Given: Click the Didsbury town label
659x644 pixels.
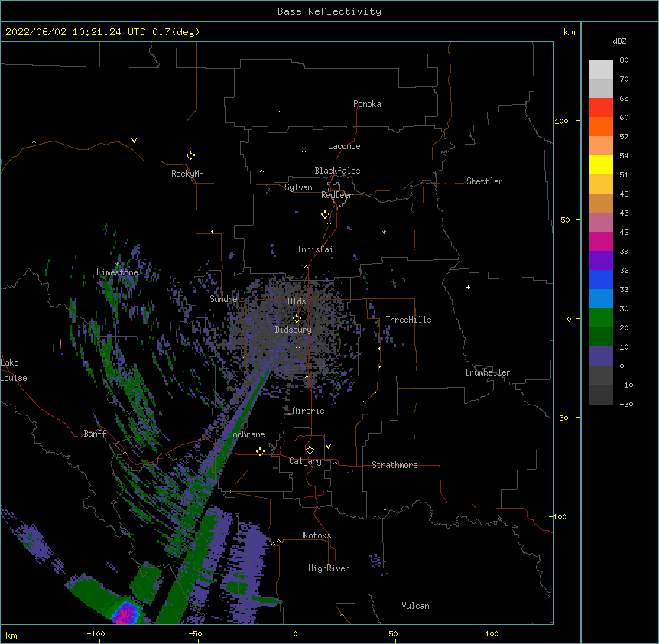Looking at the screenshot, I should pos(294,330).
